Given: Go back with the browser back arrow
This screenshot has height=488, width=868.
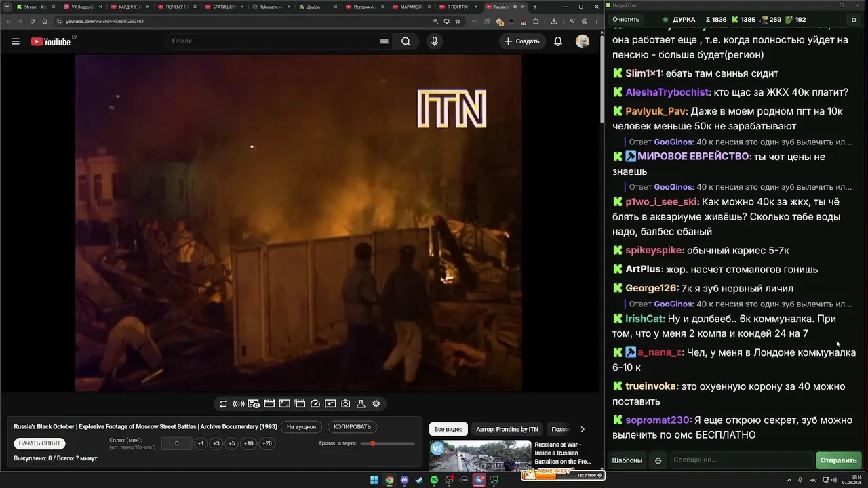Looking at the screenshot, I should point(8,21).
